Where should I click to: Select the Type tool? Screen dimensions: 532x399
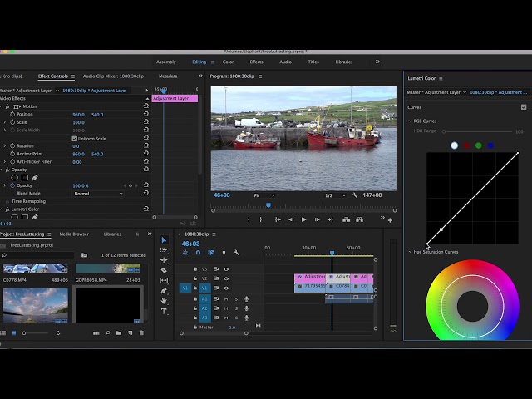coord(164,311)
